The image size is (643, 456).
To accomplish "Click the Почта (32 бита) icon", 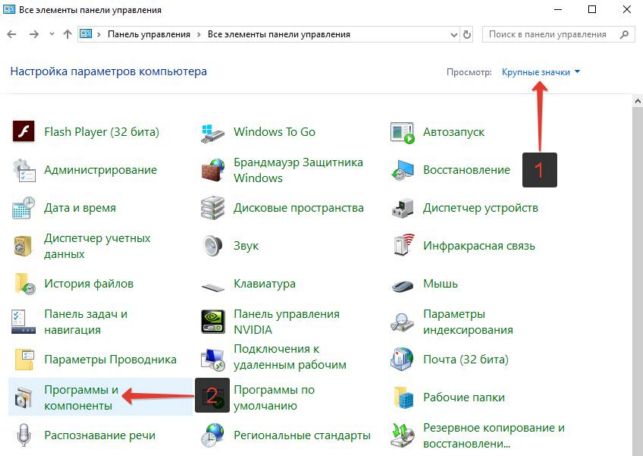I will click(402, 359).
